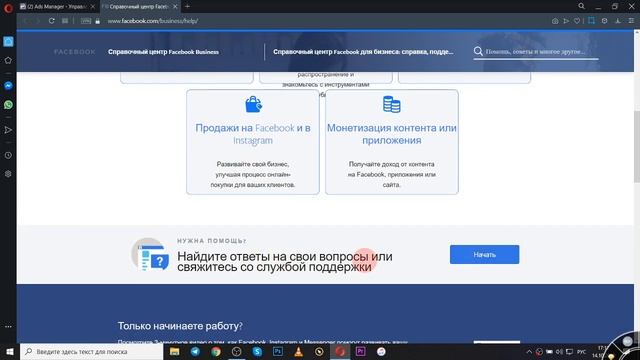Go forward one page
Screen dimensions: 640x360
point(38,21)
